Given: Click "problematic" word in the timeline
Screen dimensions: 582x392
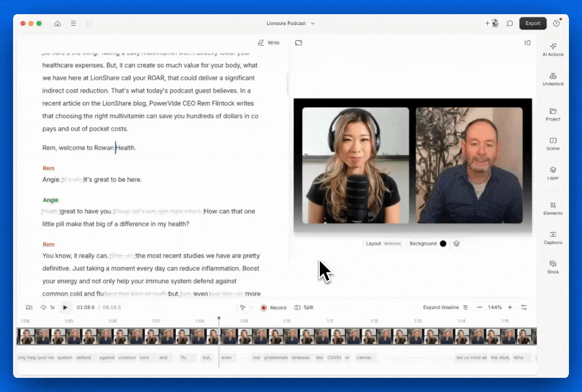Looking at the screenshot, I should pyautogui.click(x=276, y=358).
